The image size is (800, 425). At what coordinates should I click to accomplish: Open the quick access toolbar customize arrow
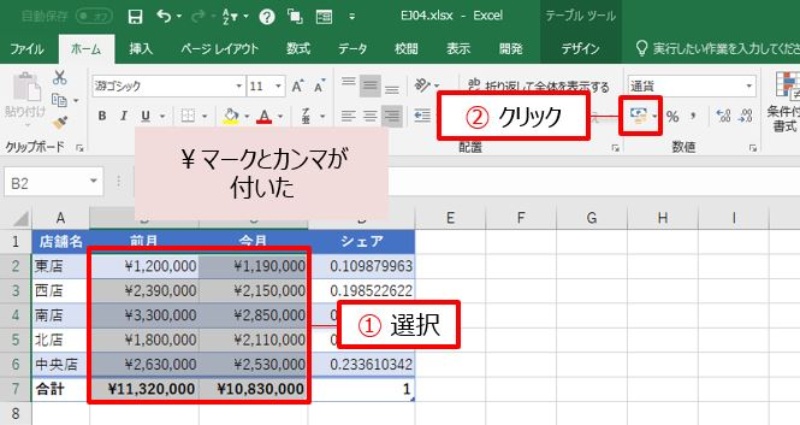352,17
